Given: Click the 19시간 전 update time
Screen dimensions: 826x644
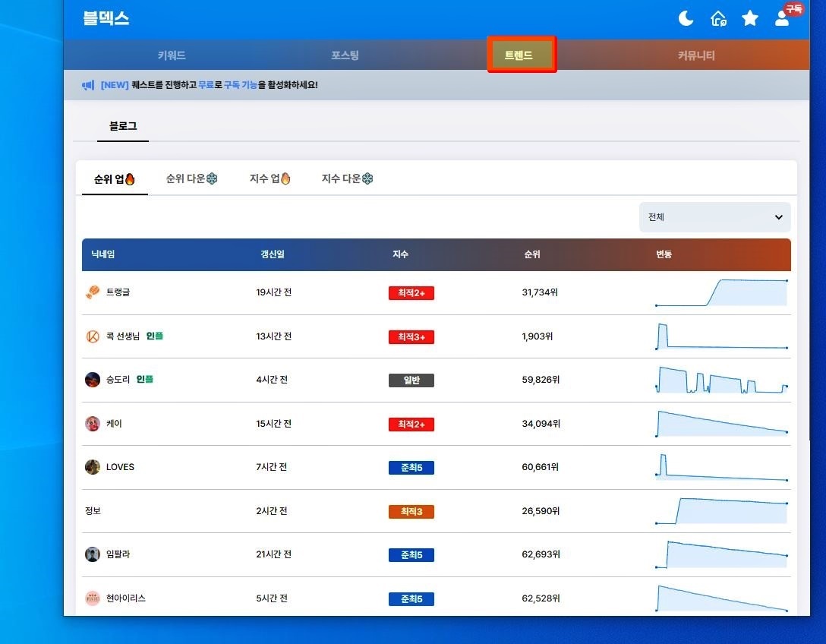Looking at the screenshot, I should pyautogui.click(x=274, y=292).
